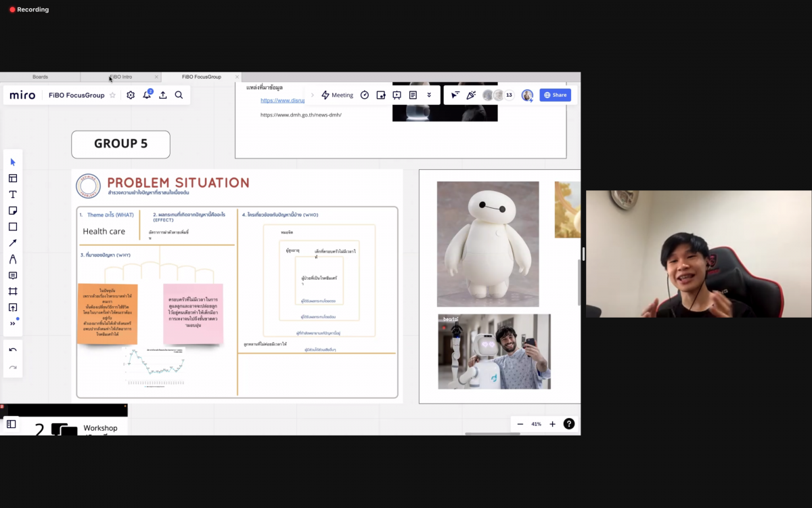Click the Health care text
The image size is (812, 508).
(x=104, y=232)
